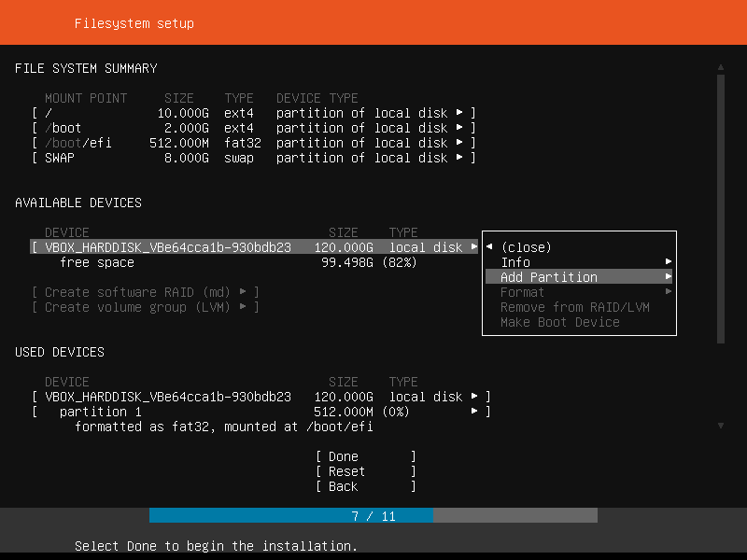Screen dimensions: 747x560
Task: Click the arrow icon on the /boot/efi row
Action: pos(459,142)
